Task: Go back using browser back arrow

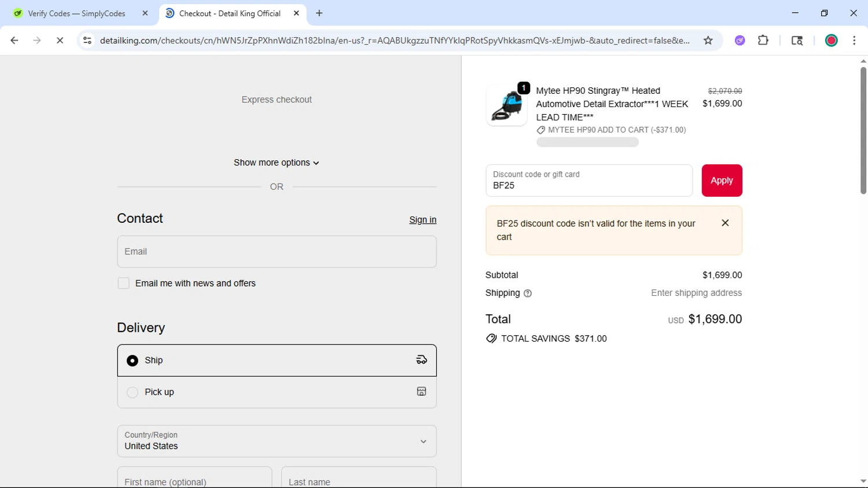Action: coord(14,41)
